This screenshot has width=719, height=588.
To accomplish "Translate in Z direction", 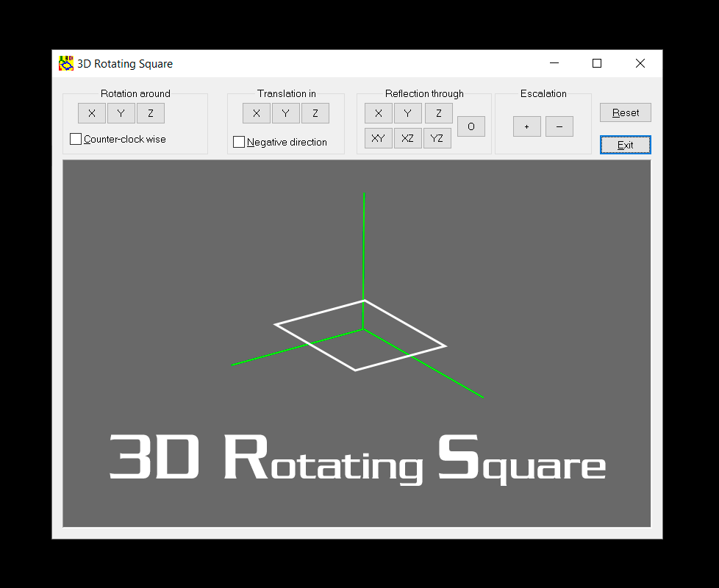I will point(315,113).
